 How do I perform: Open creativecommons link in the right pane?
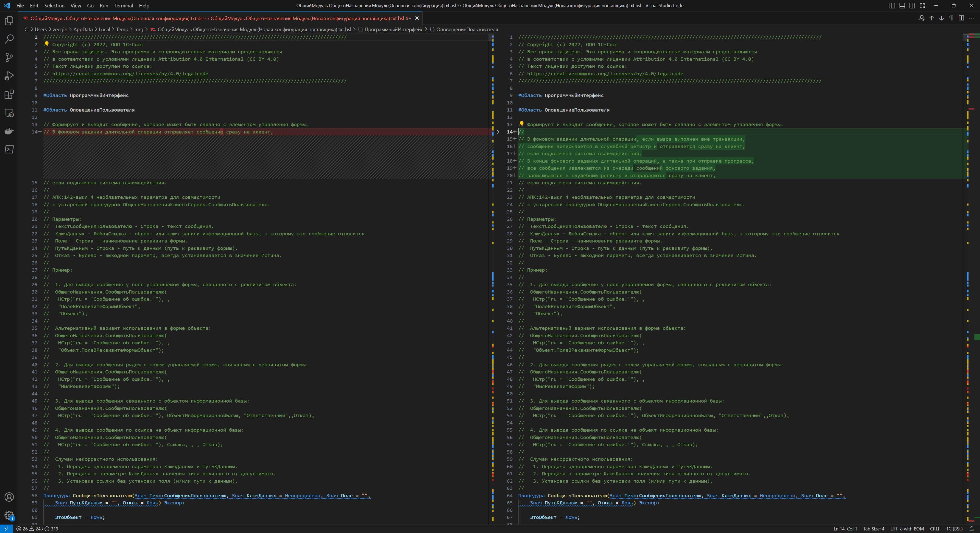[605, 74]
